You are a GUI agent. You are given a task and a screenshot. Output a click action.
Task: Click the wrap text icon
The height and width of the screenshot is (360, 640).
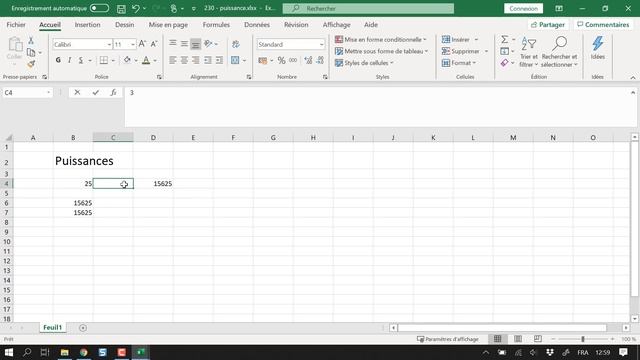pyautogui.click(x=236, y=44)
